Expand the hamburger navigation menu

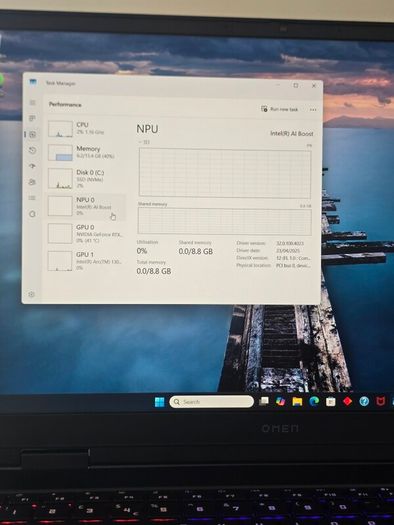32,102
